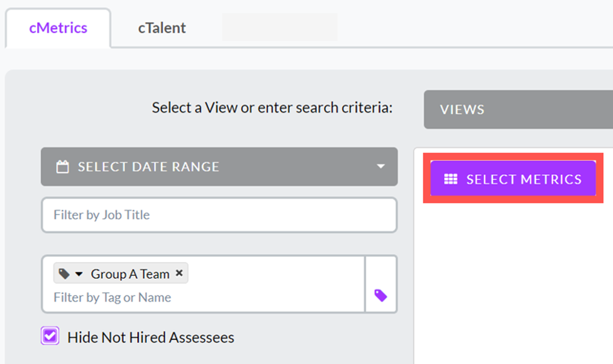Click the gray tag icon on Group A Team chip

tap(64, 273)
